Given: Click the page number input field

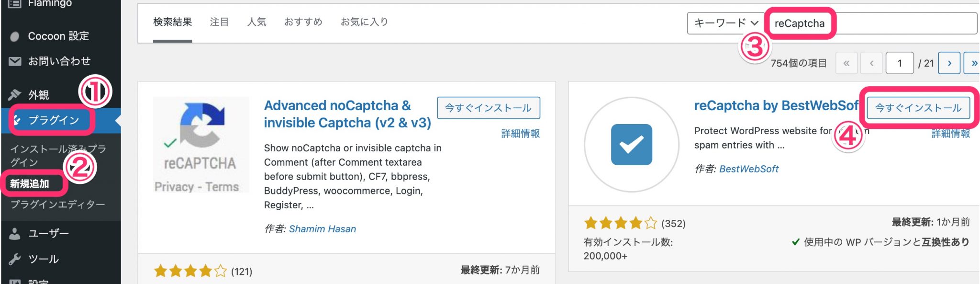Looking at the screenshot, I should (900, 63).
